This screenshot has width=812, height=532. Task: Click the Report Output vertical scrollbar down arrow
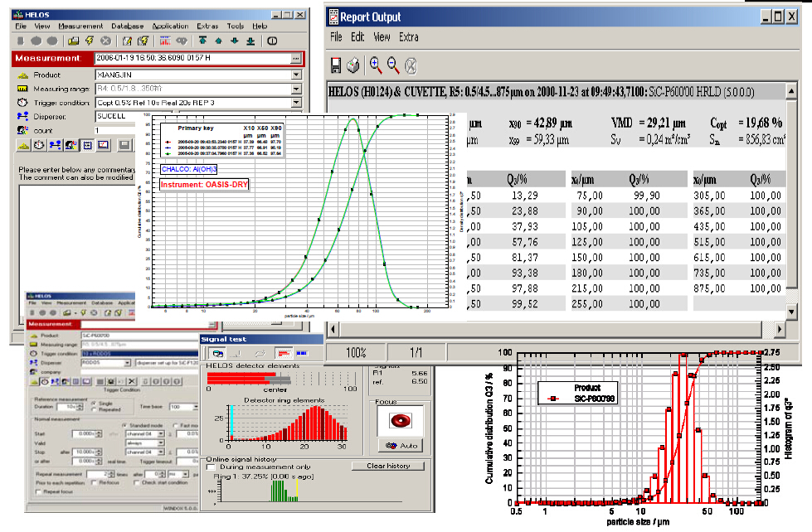tap(791, 312)
